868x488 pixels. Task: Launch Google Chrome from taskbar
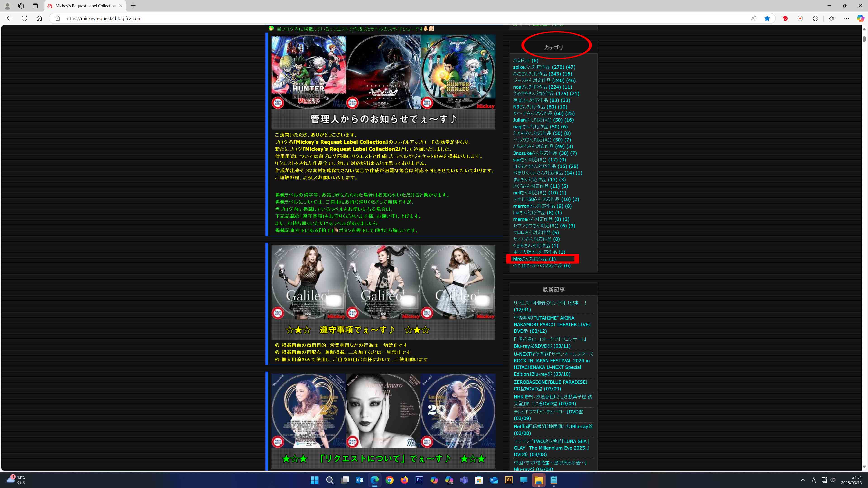(390, 480)
